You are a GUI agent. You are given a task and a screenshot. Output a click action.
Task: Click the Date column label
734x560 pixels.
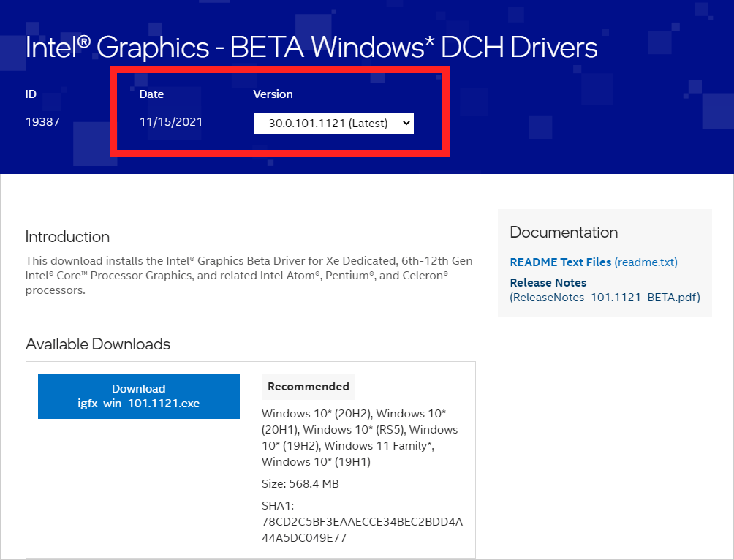click(151, 94)
